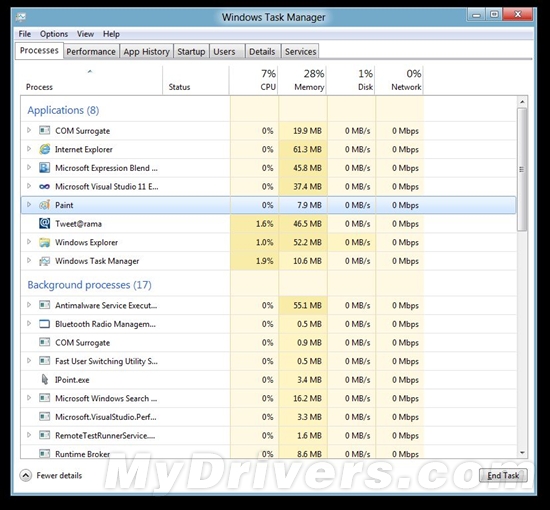Click the Fewer details arrow icon
This screenshot has width=550, height=510.
click(26, 476)
